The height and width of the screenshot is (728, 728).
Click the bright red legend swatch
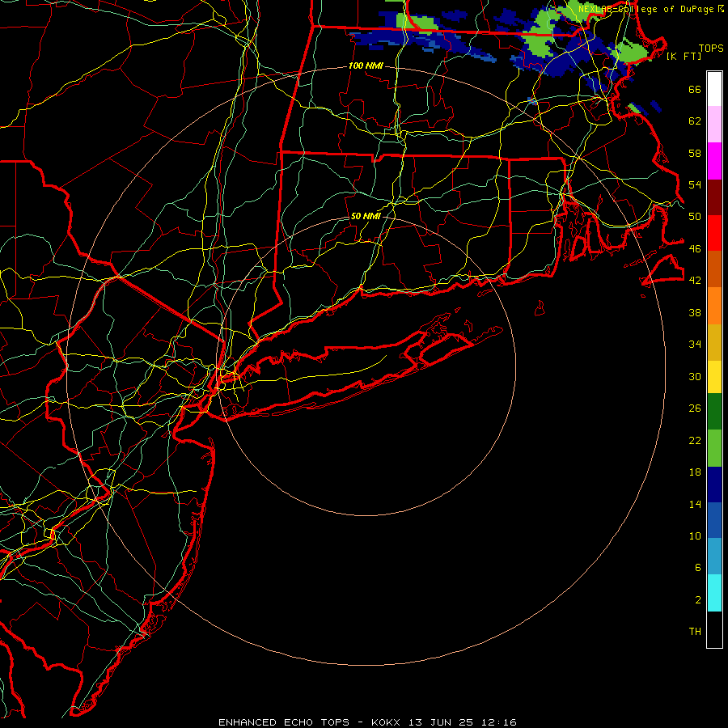click(714, 233)
